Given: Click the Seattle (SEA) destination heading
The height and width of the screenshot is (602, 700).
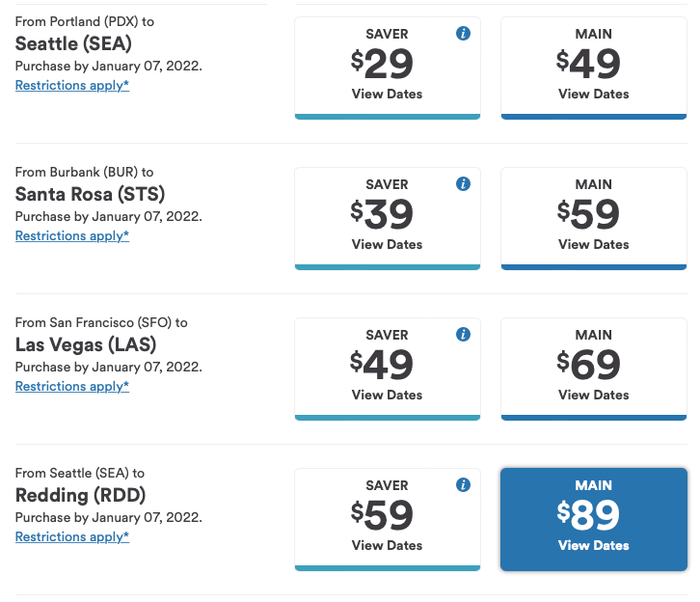Looking at the screenshot, I should tap(73, 44).
